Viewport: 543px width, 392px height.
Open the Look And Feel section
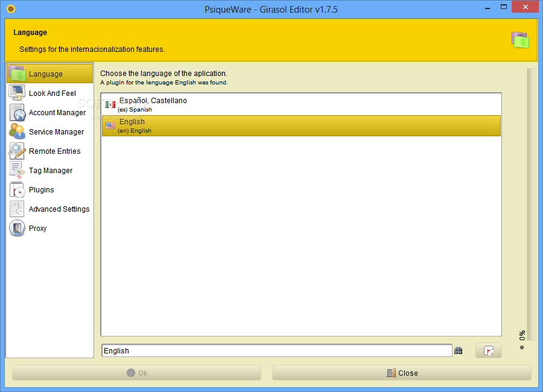coord(50,93)
